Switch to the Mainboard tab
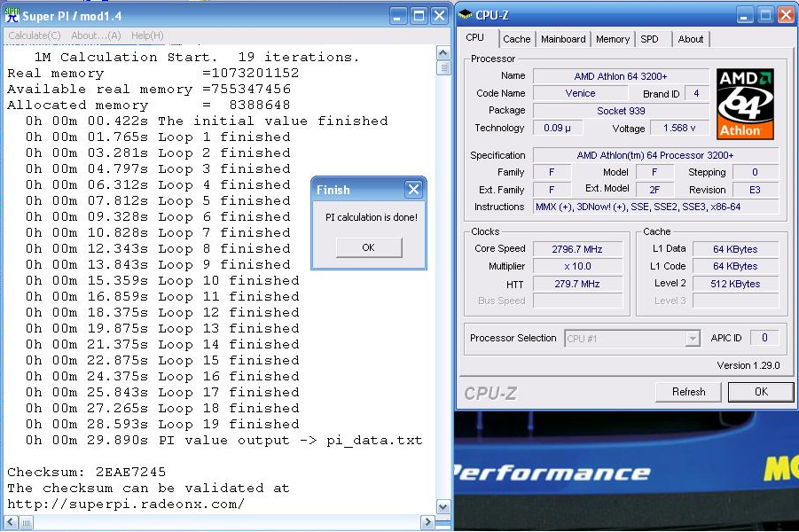 (x=563, y=39)
